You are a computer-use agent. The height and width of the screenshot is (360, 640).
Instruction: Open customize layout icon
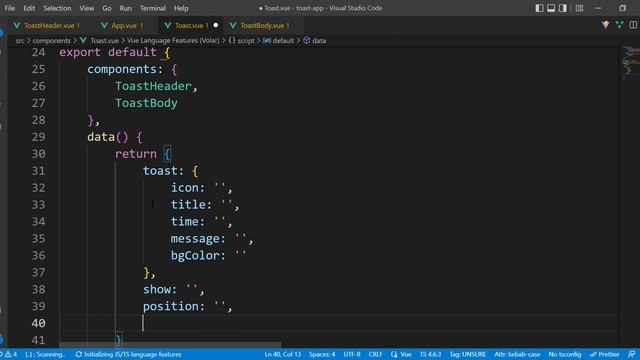click(579, 8)
